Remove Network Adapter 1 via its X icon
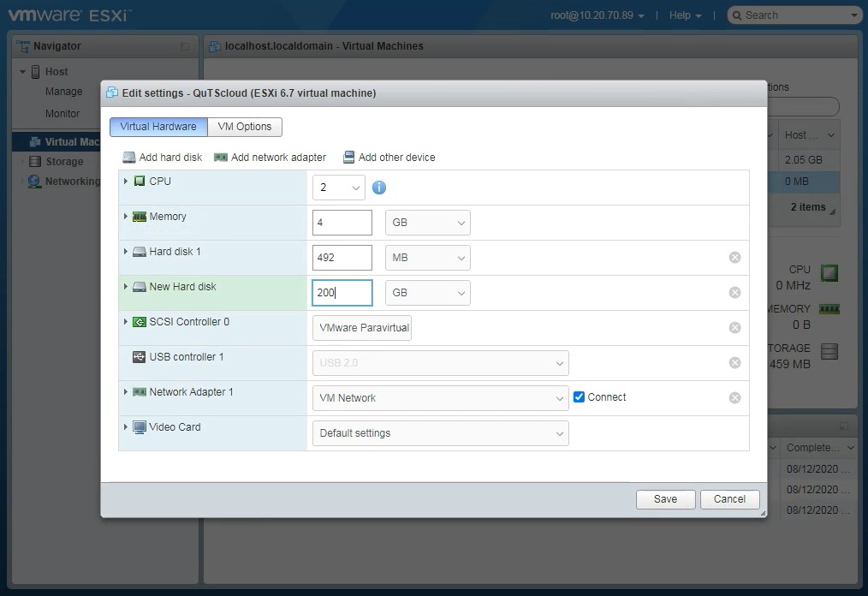This screenshot has height=596, width=868. [734, 397]
